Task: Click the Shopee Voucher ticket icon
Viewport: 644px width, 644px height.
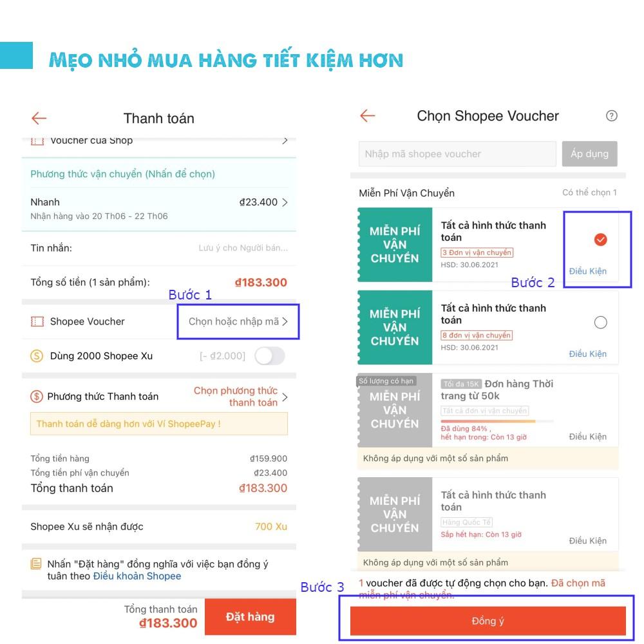Action: tap(37, 321)
